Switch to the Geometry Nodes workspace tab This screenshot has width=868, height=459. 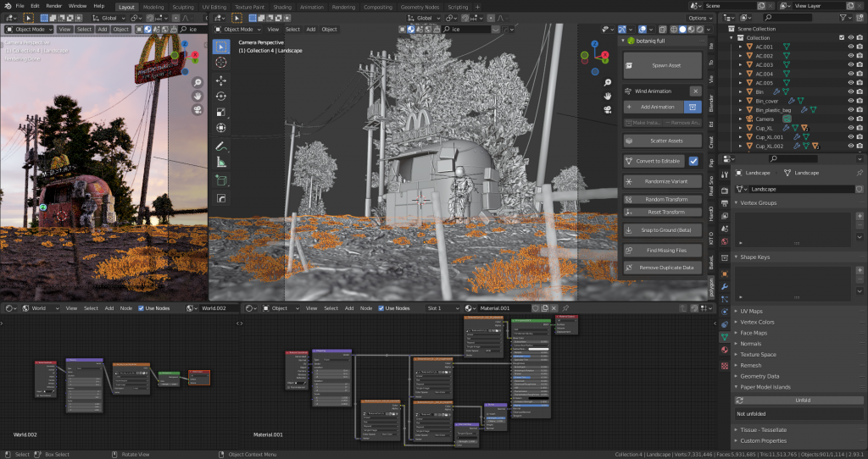pyautogui.click(x=420, y=7)
